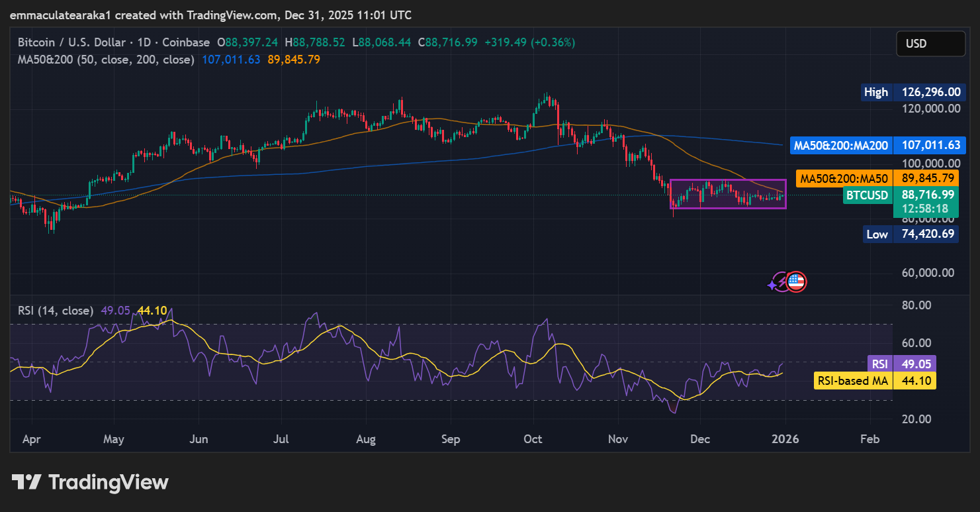Click the green BTCUSD price label

[867, 195]
